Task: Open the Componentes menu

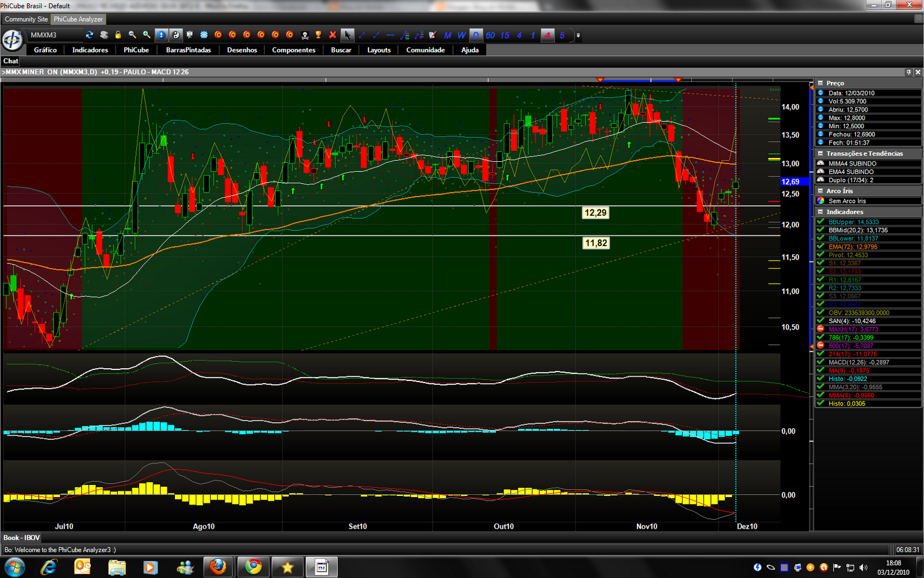Action: (x=293, y=50)
